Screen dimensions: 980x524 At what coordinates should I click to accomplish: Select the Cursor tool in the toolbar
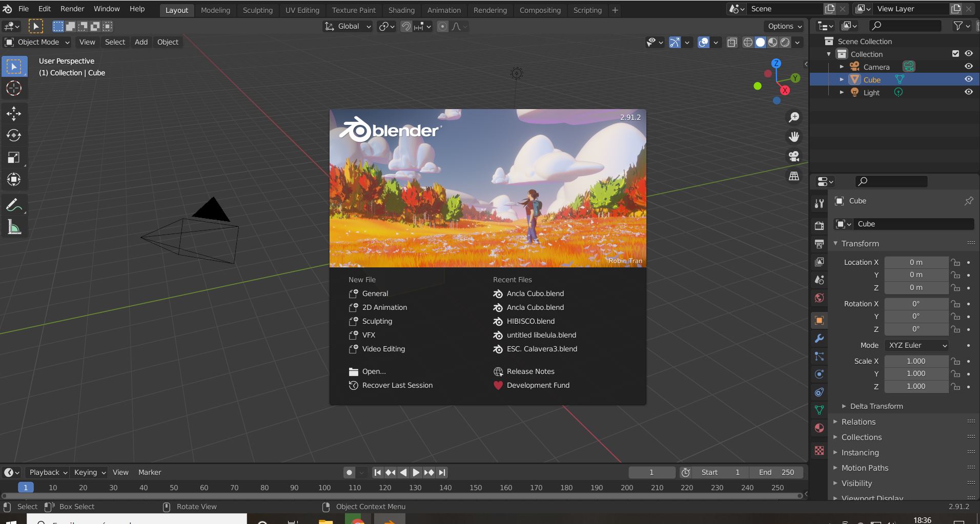(14, 88)
